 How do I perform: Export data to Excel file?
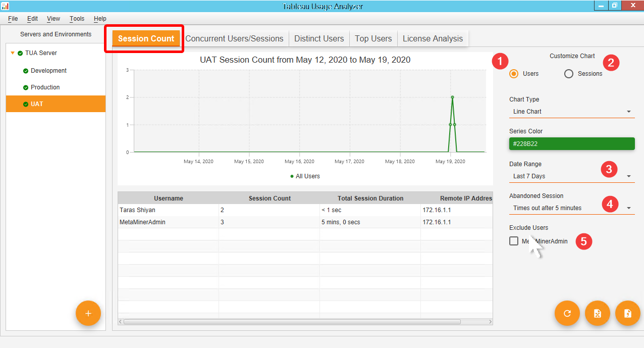click(x=598, y=313)
